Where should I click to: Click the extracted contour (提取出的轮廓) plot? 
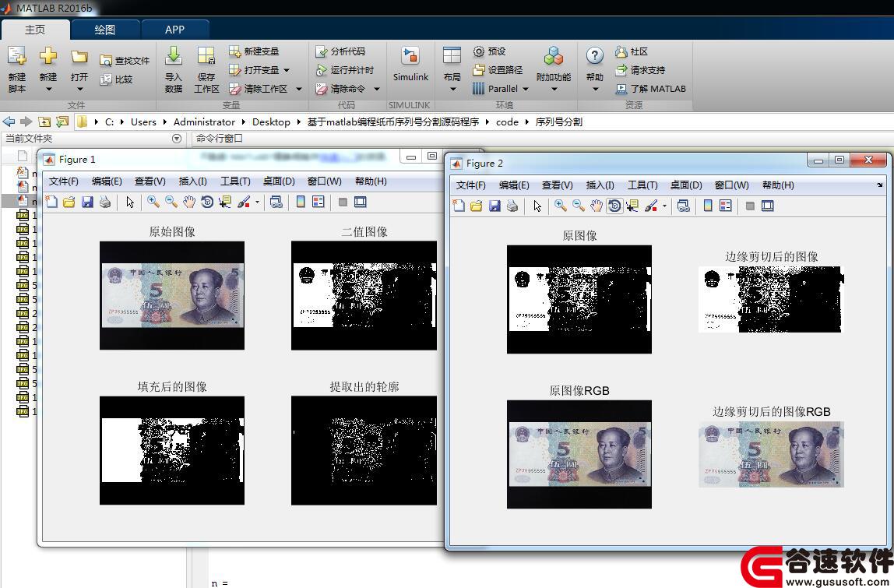(364, 451)
